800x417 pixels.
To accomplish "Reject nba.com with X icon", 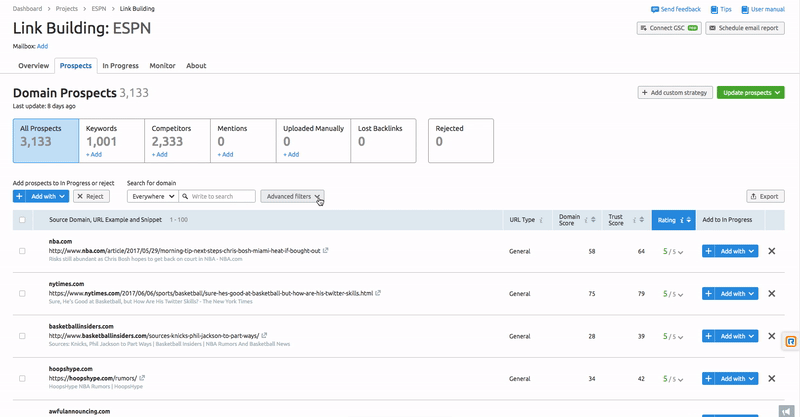I will click(x=771, y=251).
